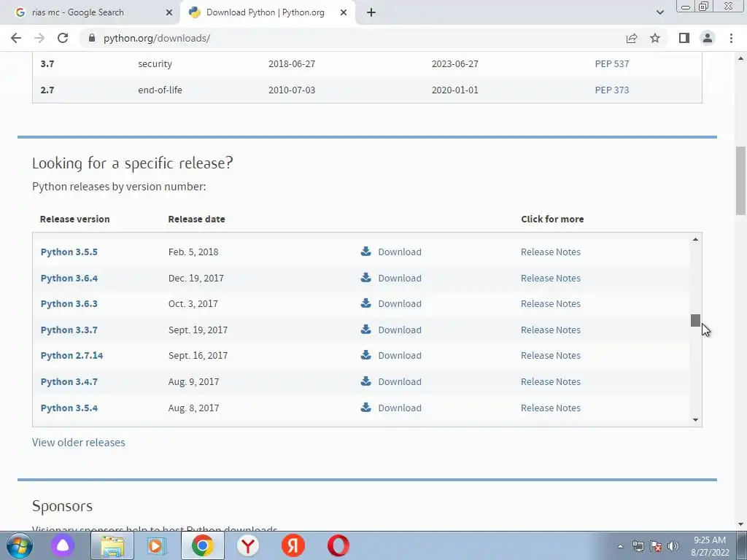Open the Python 3.4.7 release page

(x=69, y=382)
